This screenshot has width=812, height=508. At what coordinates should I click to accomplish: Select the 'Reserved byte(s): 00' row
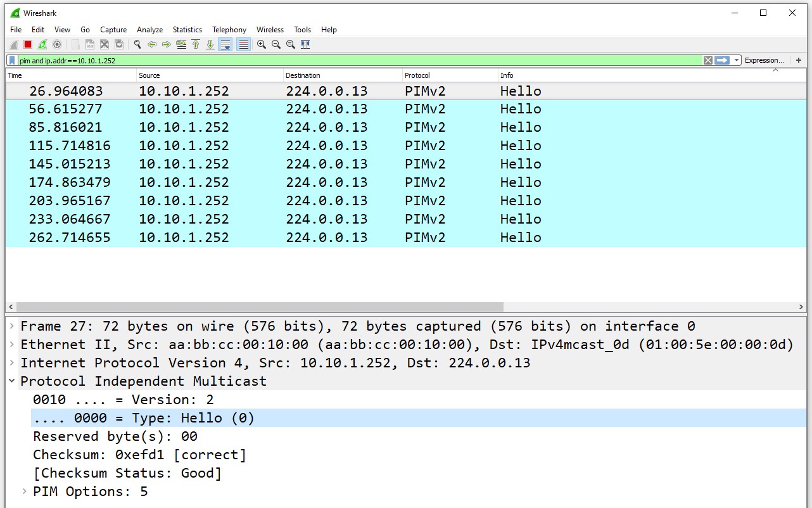click(419, 436)
